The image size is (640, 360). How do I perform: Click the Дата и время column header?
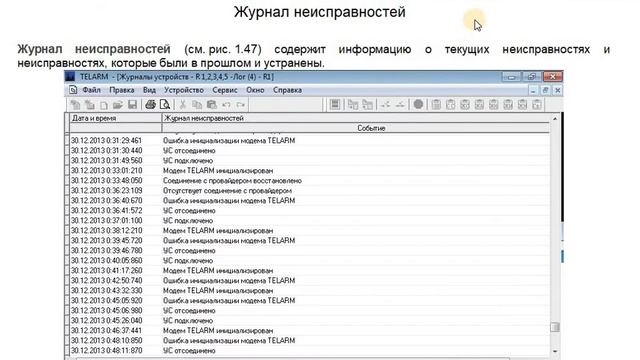(x=116, y=118)
